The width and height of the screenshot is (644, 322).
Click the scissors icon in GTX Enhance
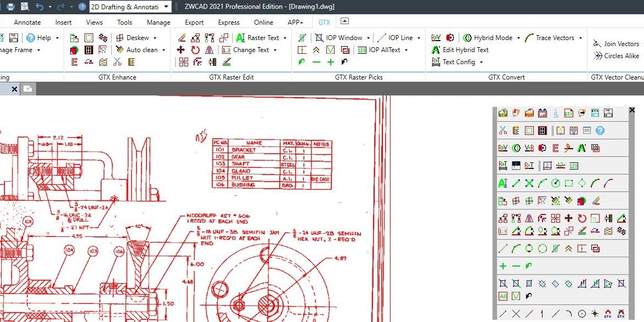[117, 62]
